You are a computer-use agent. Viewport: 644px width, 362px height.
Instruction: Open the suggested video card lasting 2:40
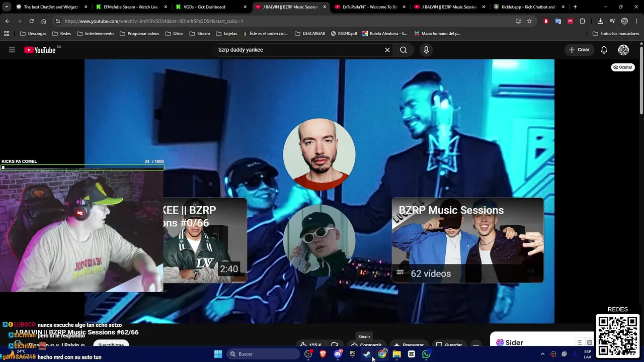(x=205, y=240)
